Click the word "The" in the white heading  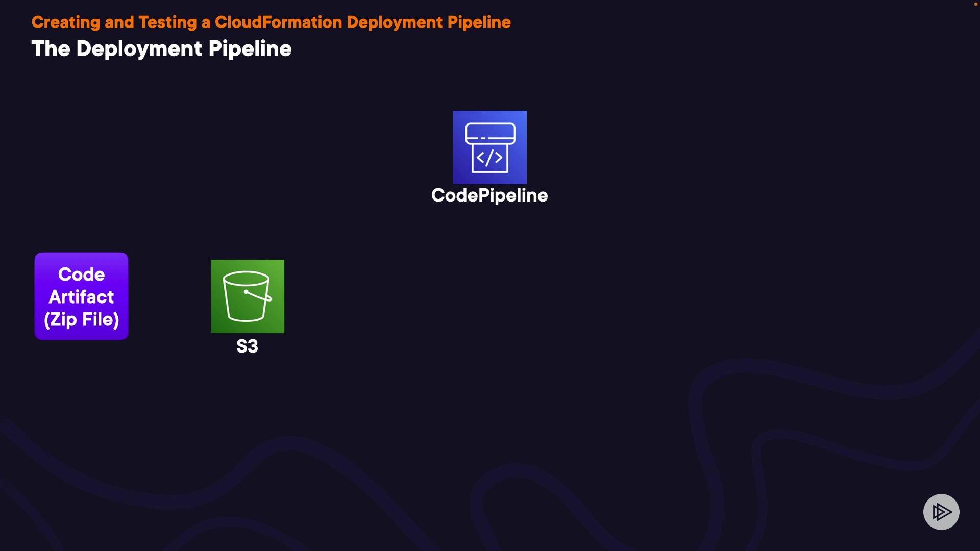[51, 49]
